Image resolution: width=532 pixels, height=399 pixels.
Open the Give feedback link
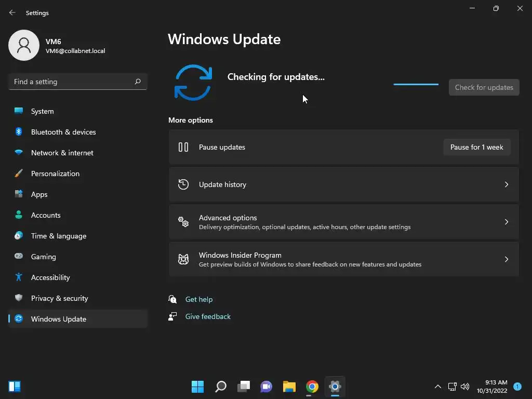[x=208, y=316]
